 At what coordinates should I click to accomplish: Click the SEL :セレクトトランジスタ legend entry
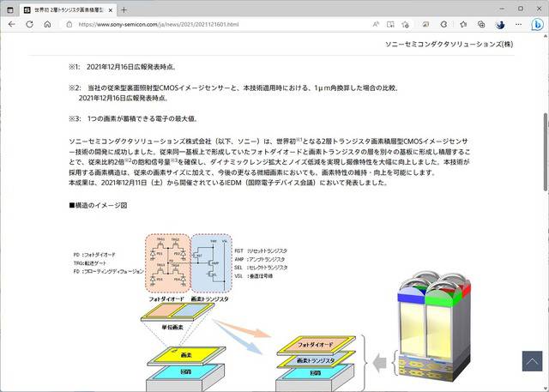(261, 268)
